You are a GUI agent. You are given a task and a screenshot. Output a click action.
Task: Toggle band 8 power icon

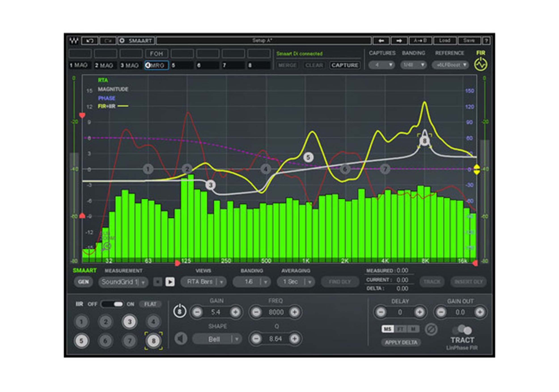[x=180, y=312]
